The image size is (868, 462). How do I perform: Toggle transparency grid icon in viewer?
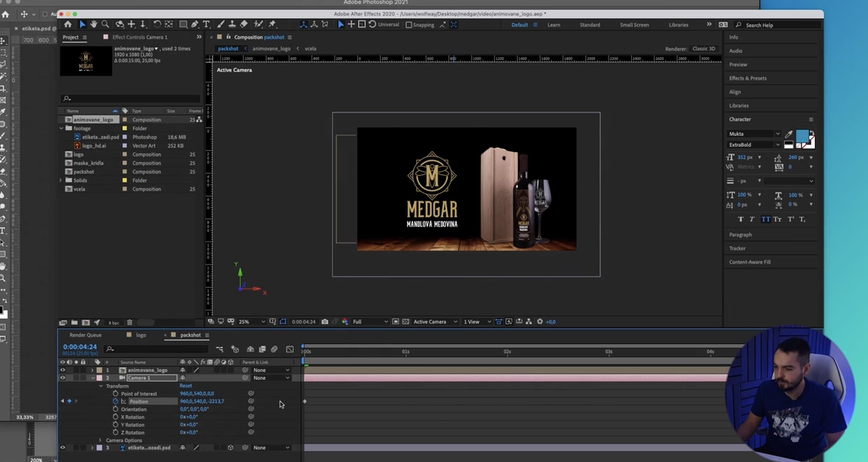(x=406, y=322)
